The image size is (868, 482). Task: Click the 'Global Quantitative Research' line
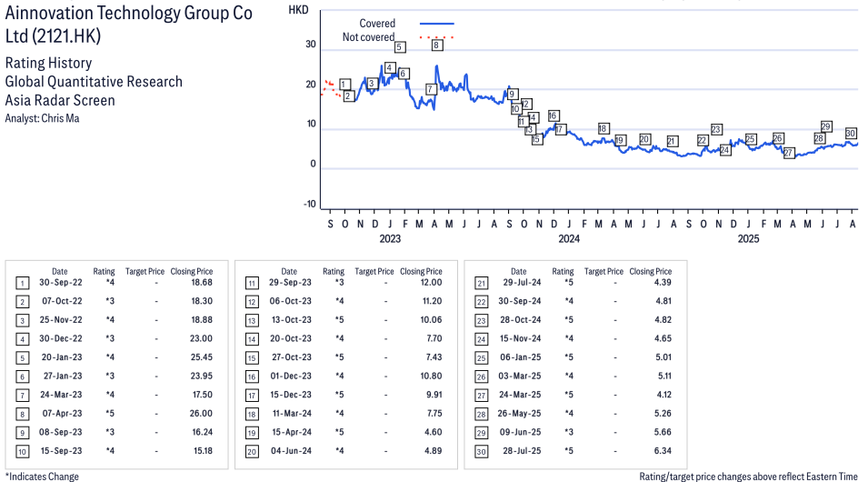(94, 82)
